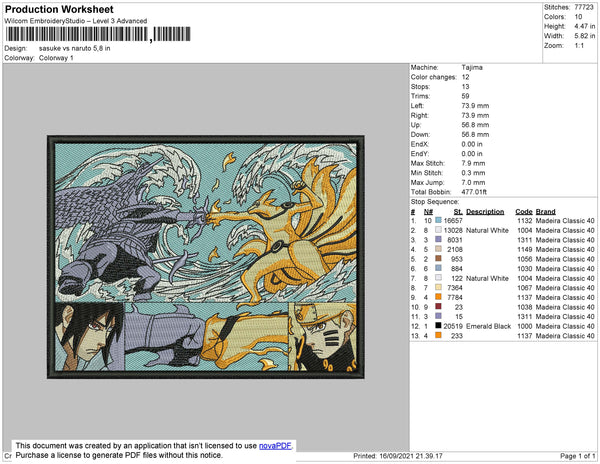Screen dimensions: 600x464
Task: Click the Up value '56.8 mm'
Action: [475, 125]
